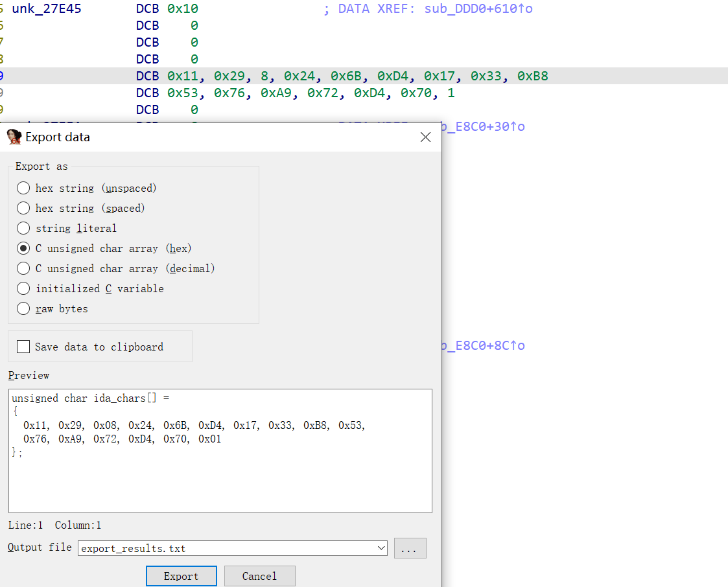Click the IDA icon in the Export data title bar
This screenshot has height=587, width=728.
point(14,137)
